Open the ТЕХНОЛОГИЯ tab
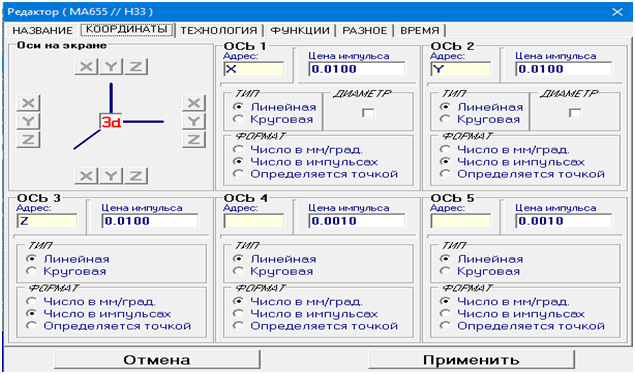The height and width of the screenshot is (374, 635). click(x=219, y=30)
